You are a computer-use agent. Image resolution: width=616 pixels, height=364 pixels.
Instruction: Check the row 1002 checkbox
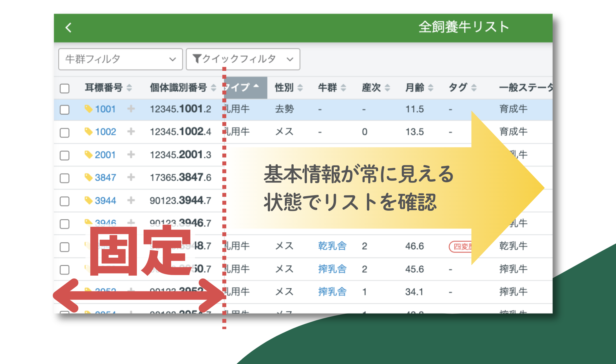[x=64, y=132]
